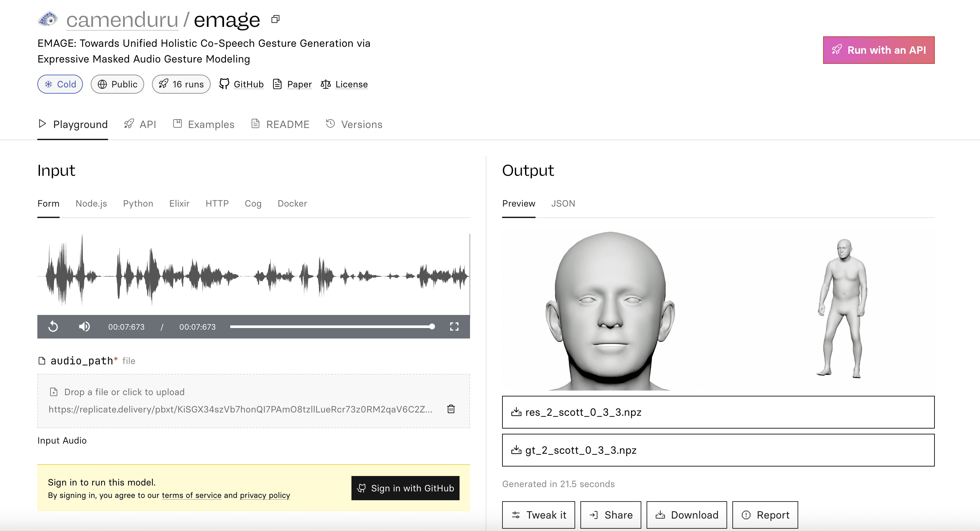Select the Docker input tab

[292, 204]
